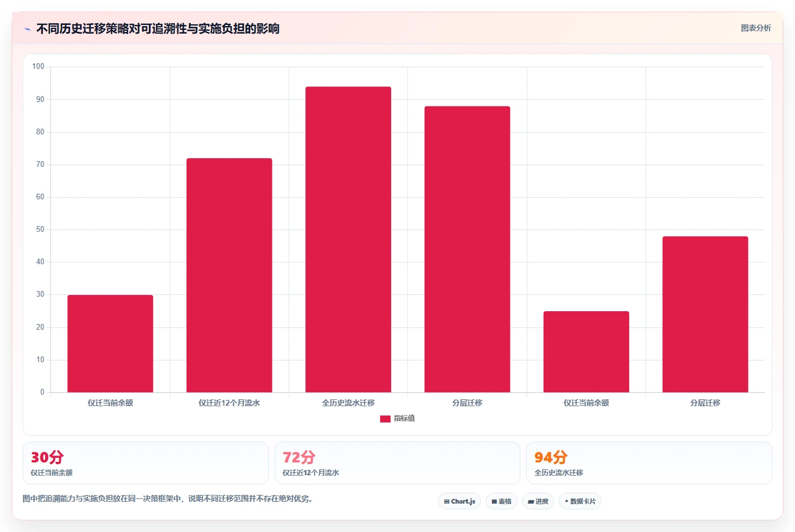Viewport: 795px width, 532px height.
Task: Click the chart title 不同历史迁移策略对可追溯性与实施负担的影响
Action: pyautogui.click(x=158, y=28)
